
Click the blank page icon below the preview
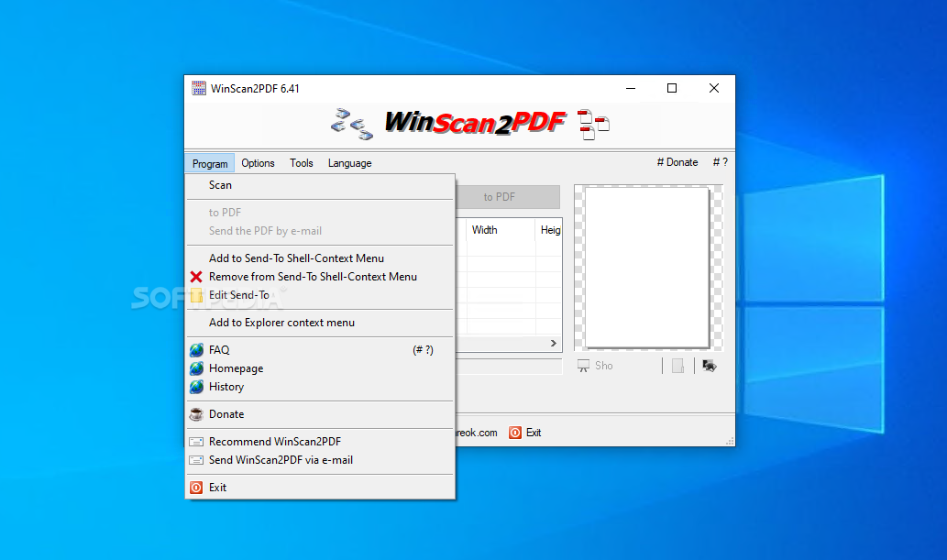click(x=678, y=366)
